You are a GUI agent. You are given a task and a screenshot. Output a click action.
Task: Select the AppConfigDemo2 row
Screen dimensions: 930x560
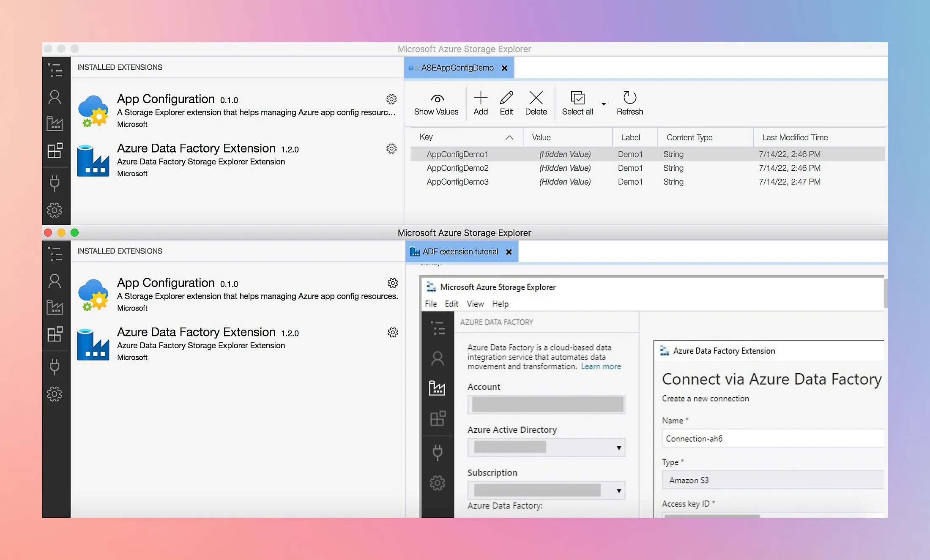point(457,168)
